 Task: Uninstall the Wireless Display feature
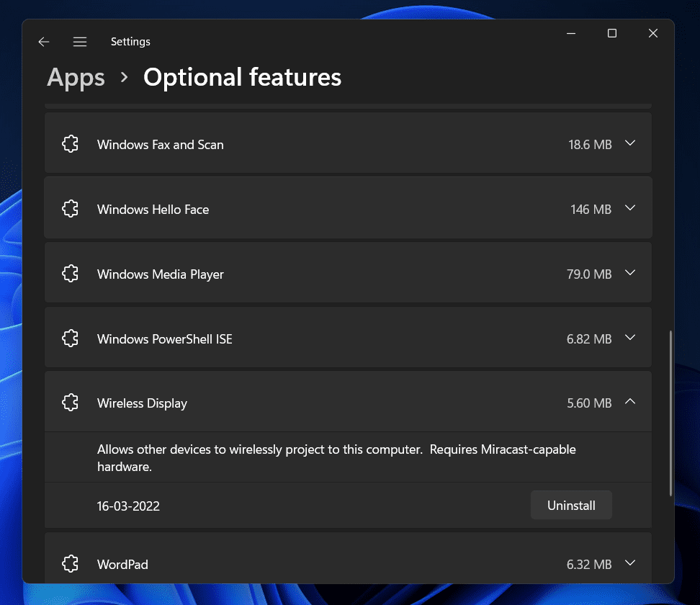571,506
